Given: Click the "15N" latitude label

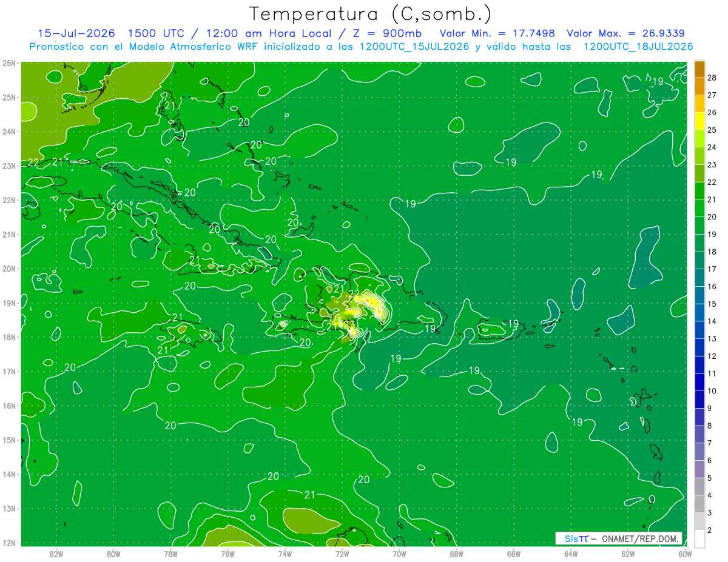Looking at the screenshot, I should (x=9, y=440).
